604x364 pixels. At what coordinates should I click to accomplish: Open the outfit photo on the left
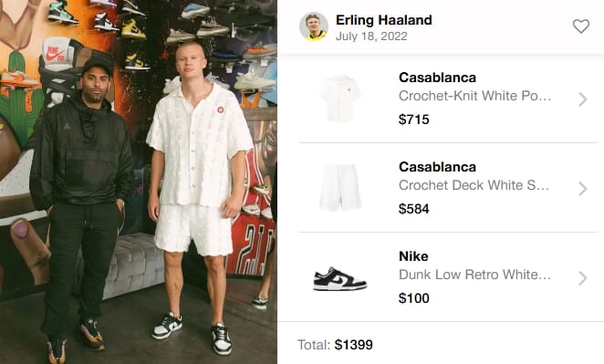pyautogui.click(x=139, y=182)
